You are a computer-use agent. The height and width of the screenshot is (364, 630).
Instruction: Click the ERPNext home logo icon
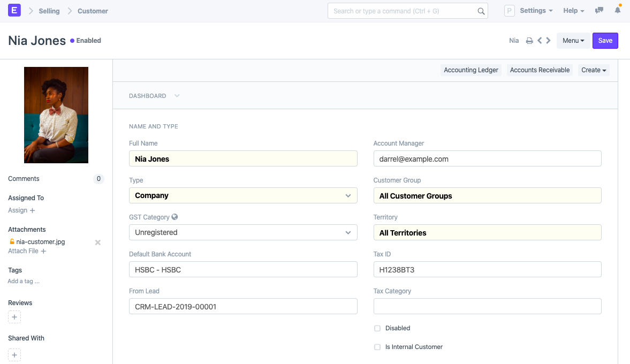click(14, 10)
